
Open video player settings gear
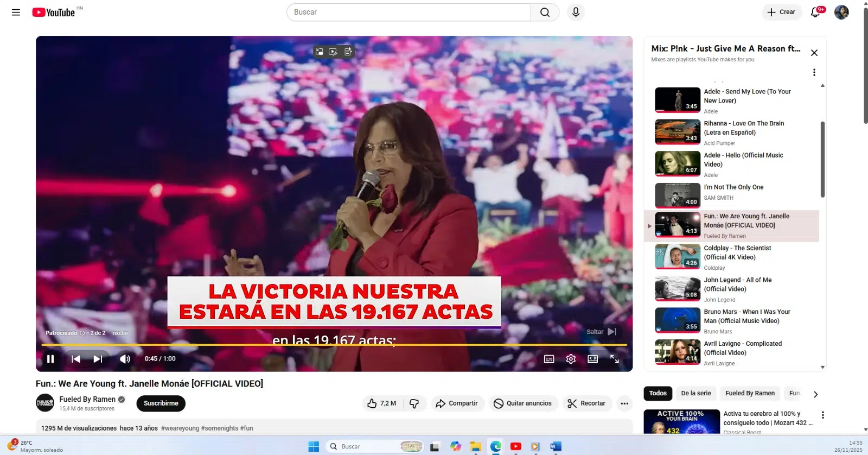tap(571, 359)
